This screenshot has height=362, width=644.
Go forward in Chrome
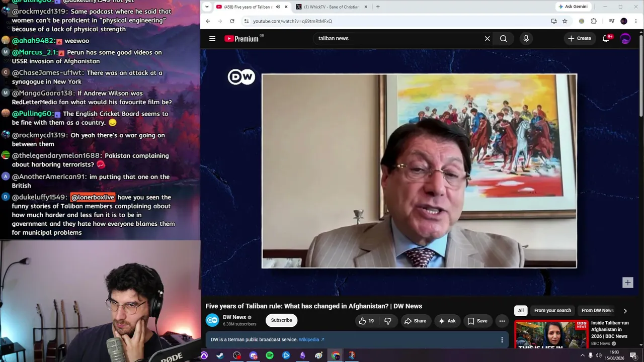coord(220,21)
